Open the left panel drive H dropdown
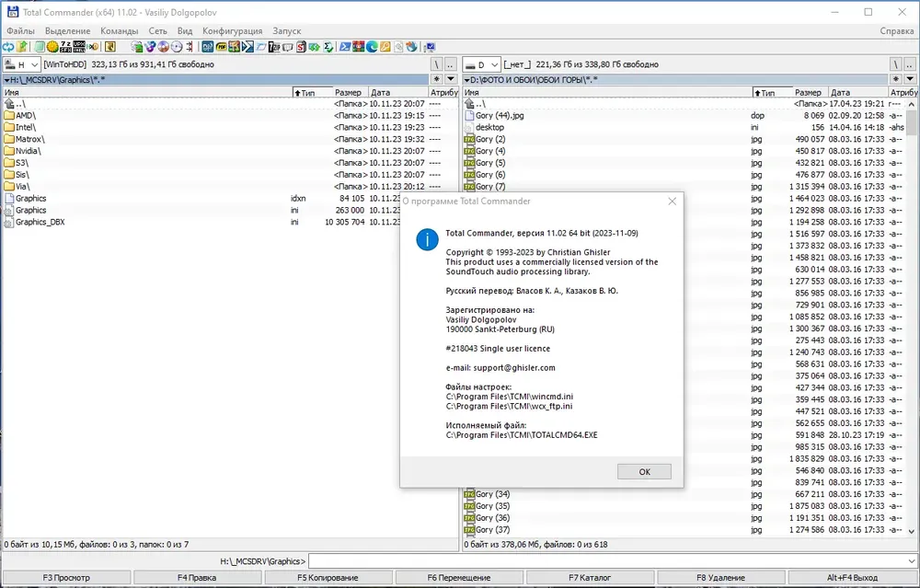The image size is (920, 588). [x=22, y=64]
